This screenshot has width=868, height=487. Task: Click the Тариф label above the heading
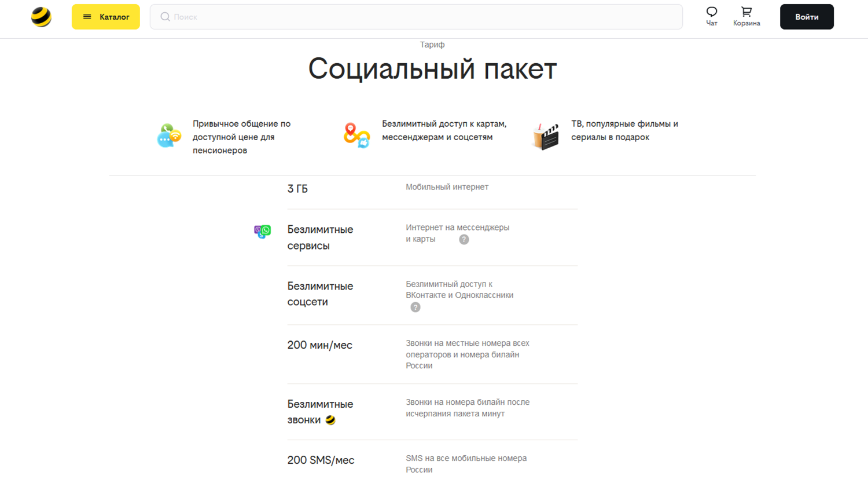pyautogui.click(x=432, y=45)
